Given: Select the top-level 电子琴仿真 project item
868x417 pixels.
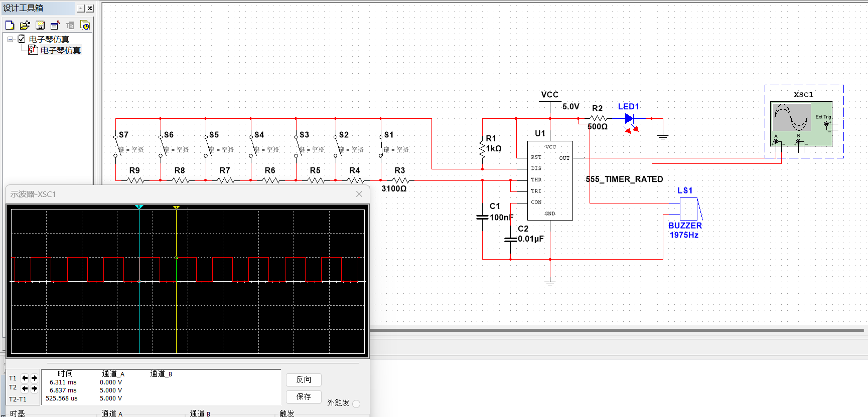Looking at the screenshot, I should pos(49,39).
